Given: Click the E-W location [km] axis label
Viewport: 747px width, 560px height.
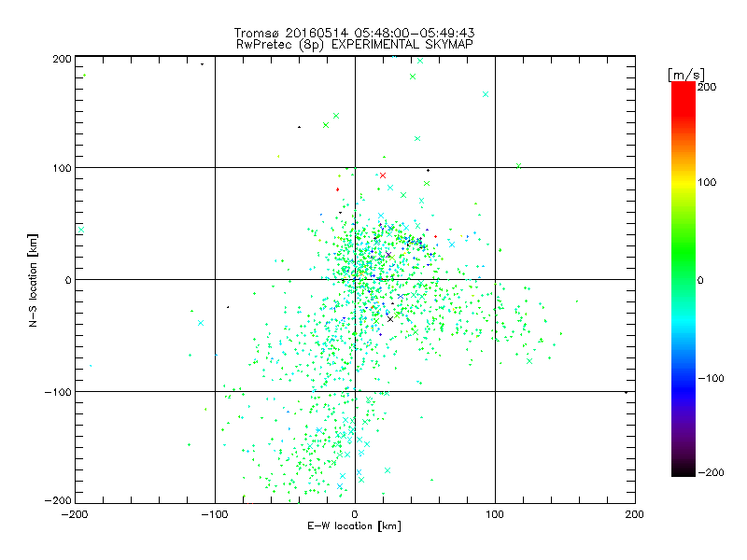Looking at the screenshot, I should 354,526.
